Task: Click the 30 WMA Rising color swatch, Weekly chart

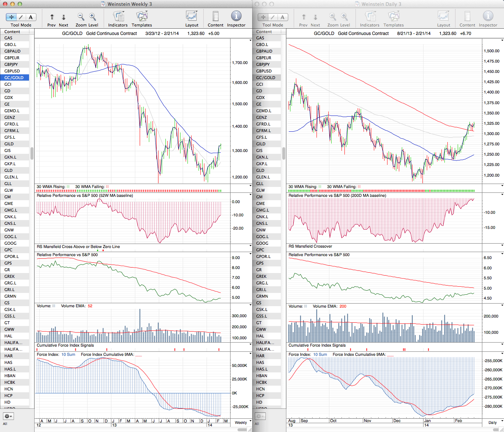Action: tap(68, 187)
